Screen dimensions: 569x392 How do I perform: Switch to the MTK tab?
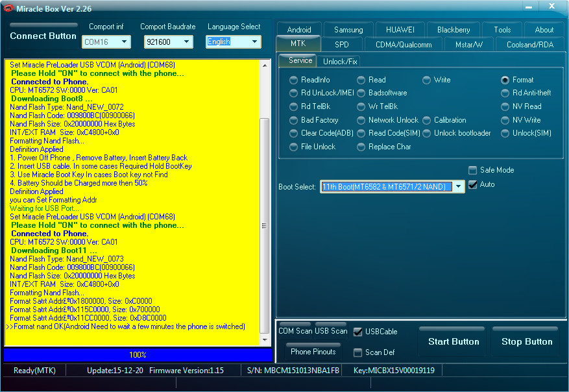(x=298, y=43)
